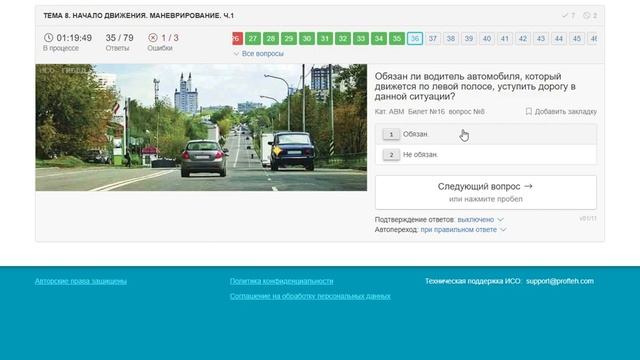Click the 35 / 79 answers counter

pos(120,38)
